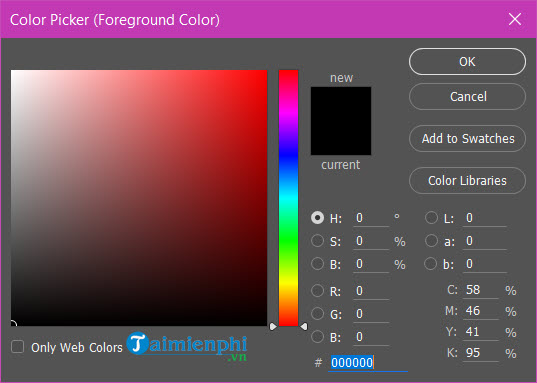Click the G green value field
This screenshot has height=383, width=537.
point(371,314)
